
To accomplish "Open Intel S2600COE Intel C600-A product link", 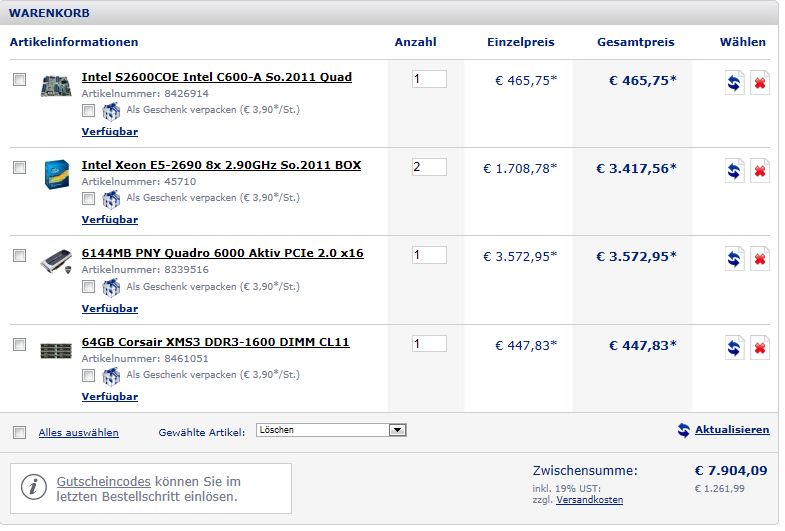I will click(x=217, y=77).
